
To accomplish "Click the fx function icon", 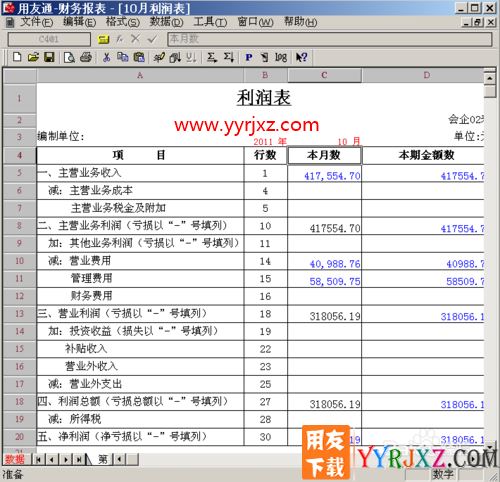I will tap(119, 39).
